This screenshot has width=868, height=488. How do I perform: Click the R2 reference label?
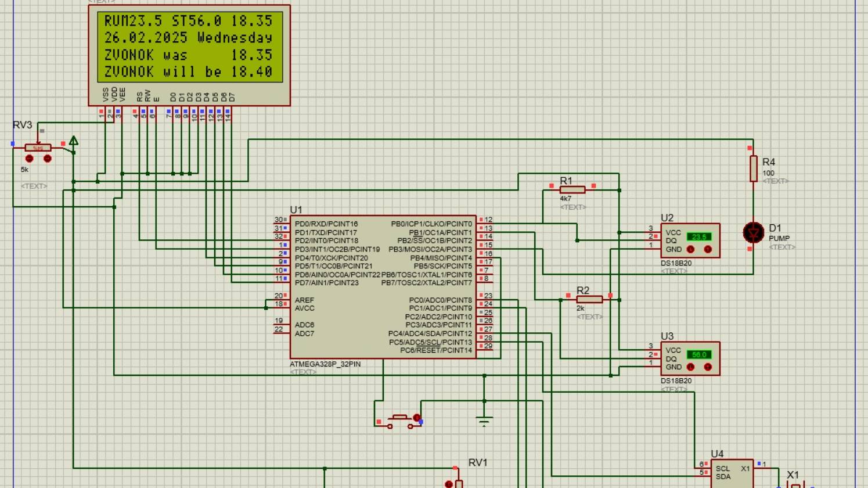click(x=583, y=290)
